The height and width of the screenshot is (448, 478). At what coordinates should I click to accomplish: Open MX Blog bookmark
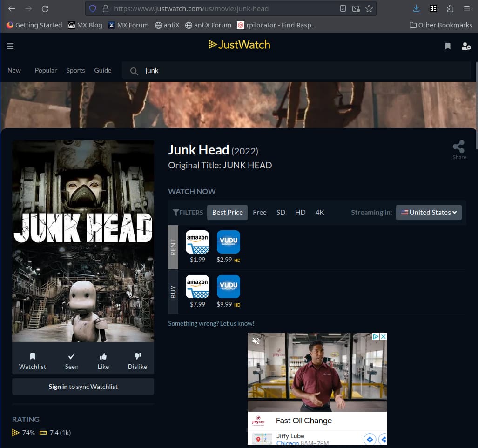[x=85, y=25]
